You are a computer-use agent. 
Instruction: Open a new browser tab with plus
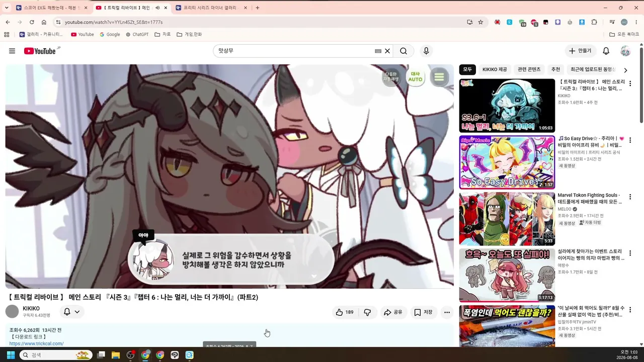coord(258,8)
